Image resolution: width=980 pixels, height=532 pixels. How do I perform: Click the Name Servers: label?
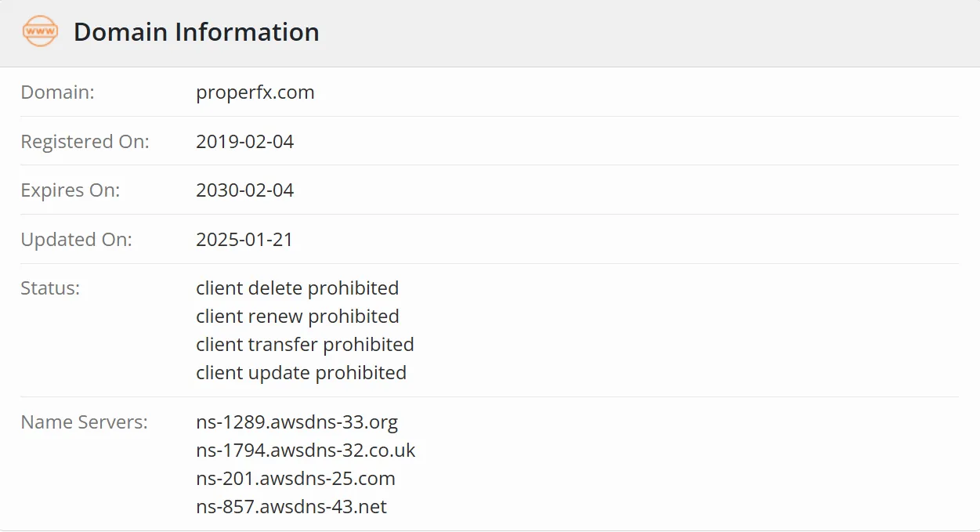pyautogui.click(x=84, y=422)
